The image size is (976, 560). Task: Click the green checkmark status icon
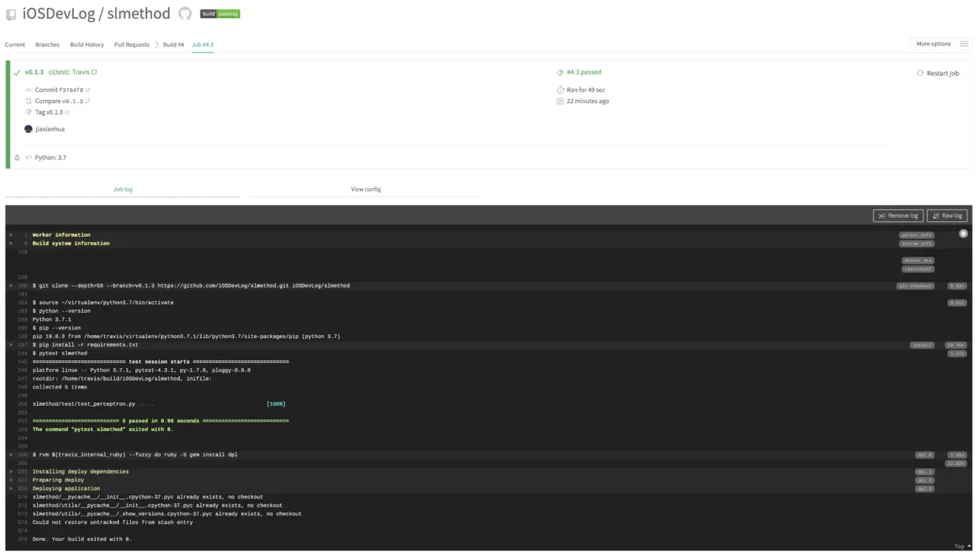tap(17, 72)
